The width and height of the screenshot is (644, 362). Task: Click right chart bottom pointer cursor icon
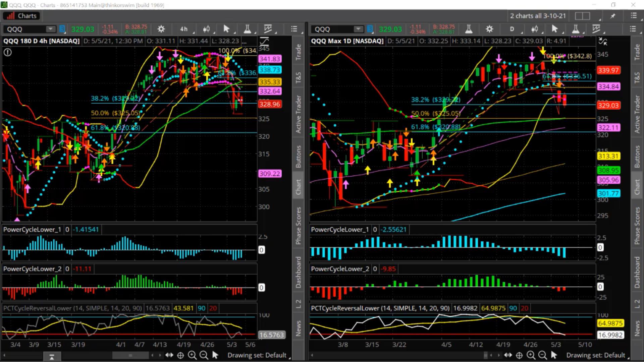(x=554, y=355)
